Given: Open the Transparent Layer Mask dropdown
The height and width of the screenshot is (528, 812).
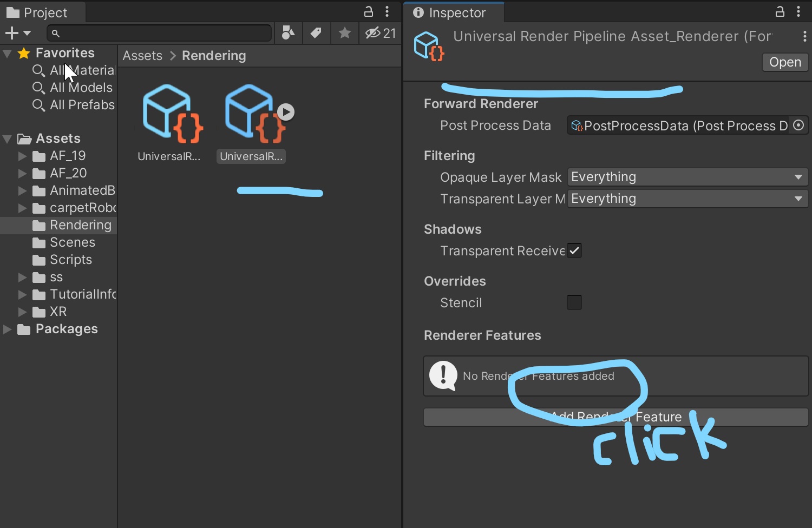Looking at the screenshot, I should [687, 199].
